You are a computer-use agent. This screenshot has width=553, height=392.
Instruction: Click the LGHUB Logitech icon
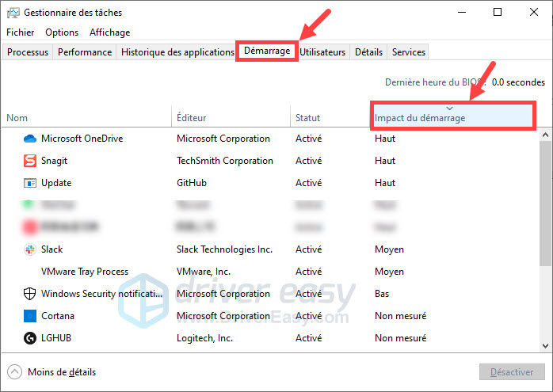30,338
